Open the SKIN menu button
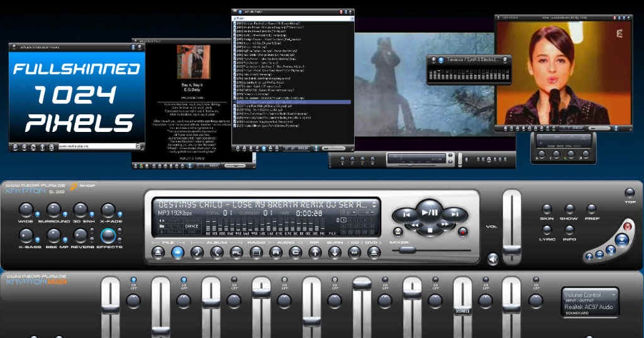The height and width of the screenshot is (338, 644). (547, 209)
